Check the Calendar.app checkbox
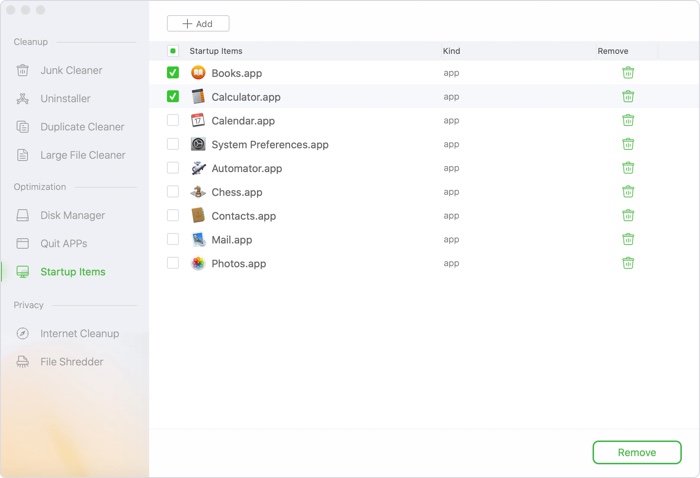This screenshot has width=700, height=478. (x=173, y=120)
